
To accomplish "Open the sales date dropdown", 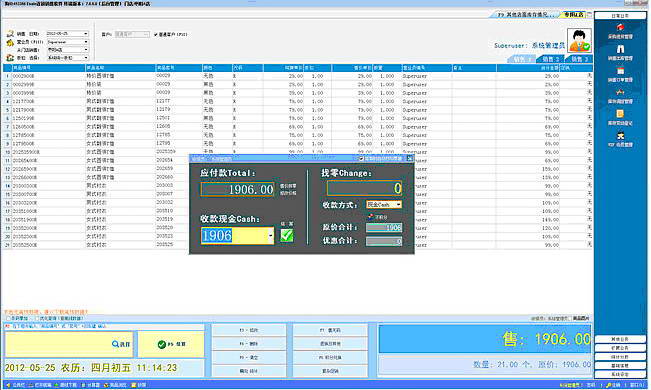I will [86, 34].
